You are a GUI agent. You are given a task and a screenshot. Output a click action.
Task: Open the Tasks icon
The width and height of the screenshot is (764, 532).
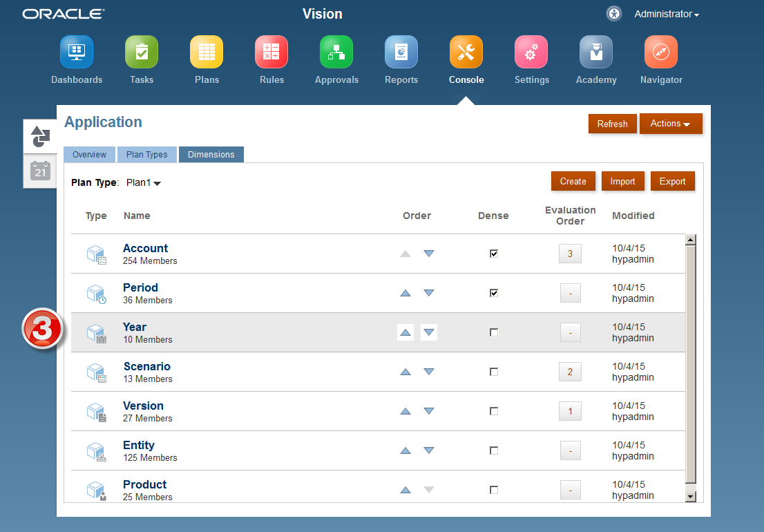click(x=142, y=52)
